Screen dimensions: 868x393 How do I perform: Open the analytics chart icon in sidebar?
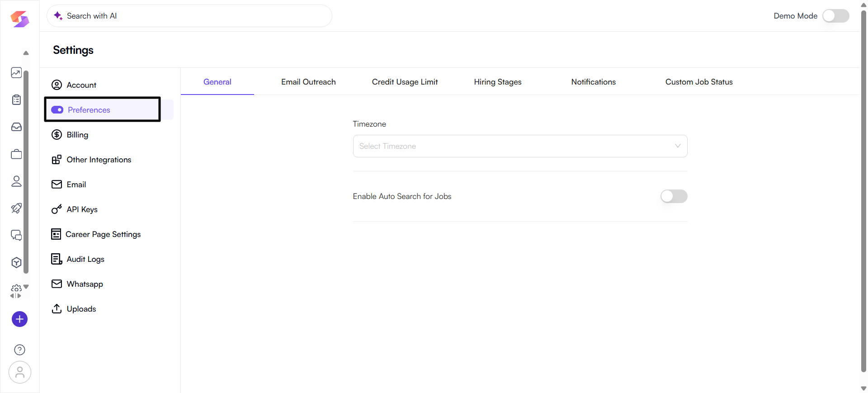pyautogui.click(x=16, y=73)
